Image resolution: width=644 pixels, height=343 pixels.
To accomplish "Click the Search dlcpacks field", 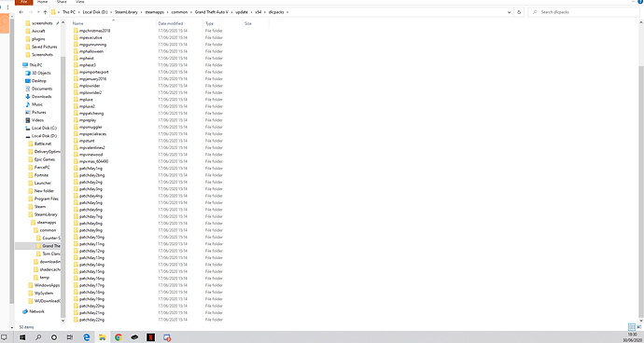I will (583, 12).
